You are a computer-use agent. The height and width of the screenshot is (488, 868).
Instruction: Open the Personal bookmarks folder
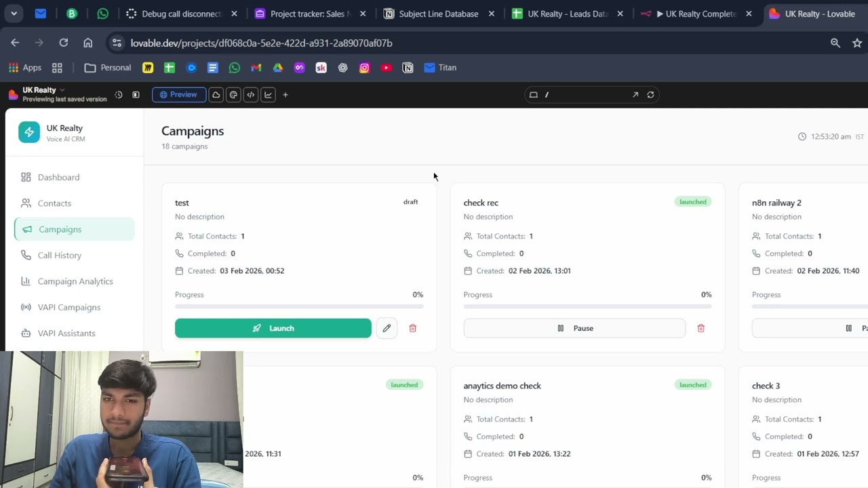(108, 68)
